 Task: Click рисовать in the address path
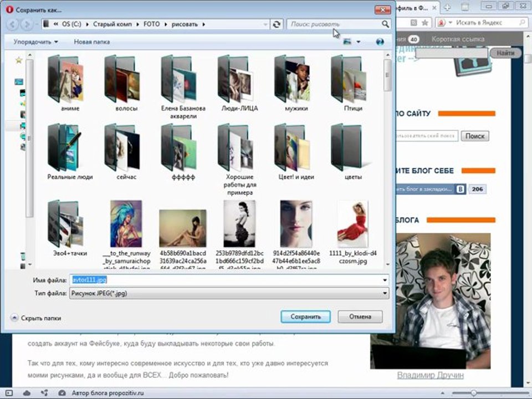click(x=185, y=24)
